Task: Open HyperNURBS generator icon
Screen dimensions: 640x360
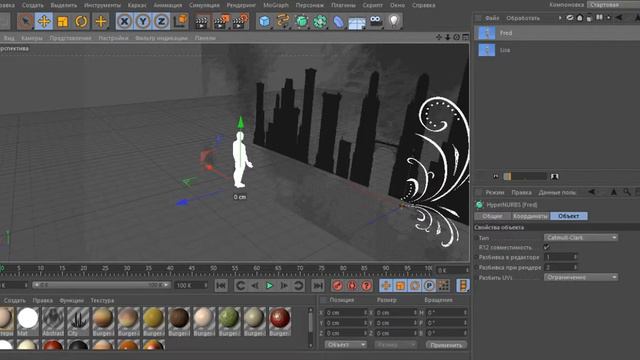Action: pyautogui.click(x=301, y=21)
